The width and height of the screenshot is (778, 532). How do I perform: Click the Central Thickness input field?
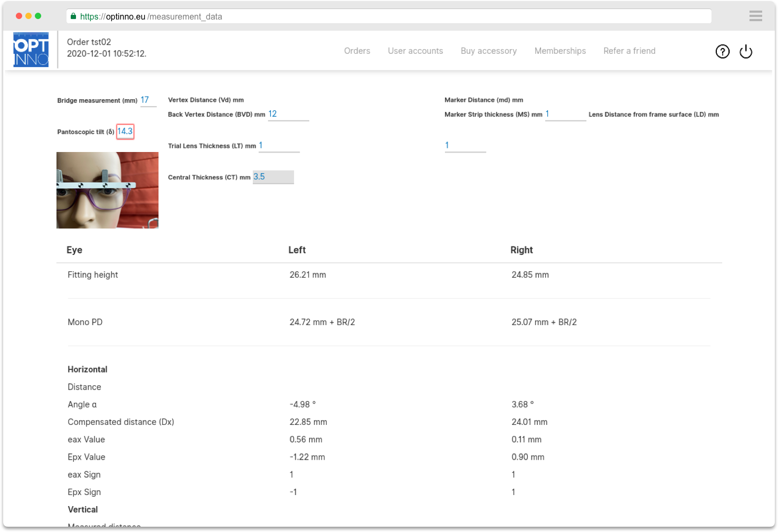pyautogui.click(x=273, y=177)
